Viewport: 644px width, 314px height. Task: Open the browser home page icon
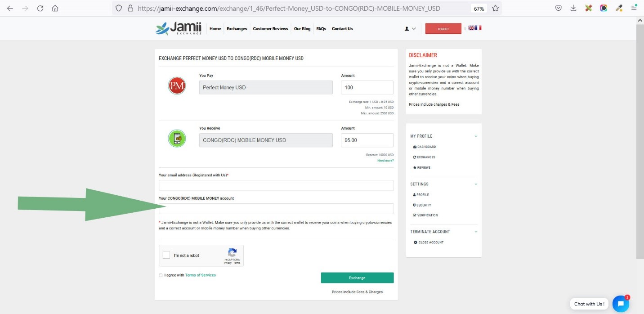[55, 8]
